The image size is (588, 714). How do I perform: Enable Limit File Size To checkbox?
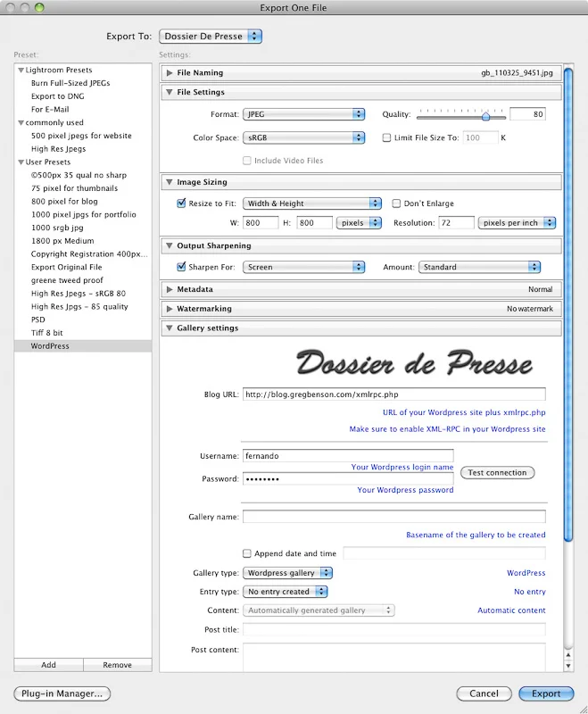386,137
